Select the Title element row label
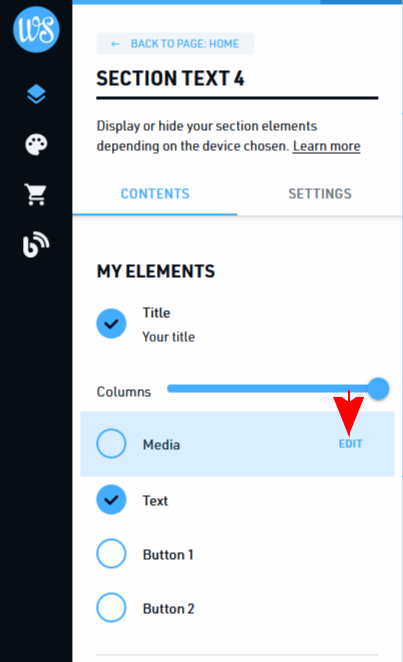 157,313
